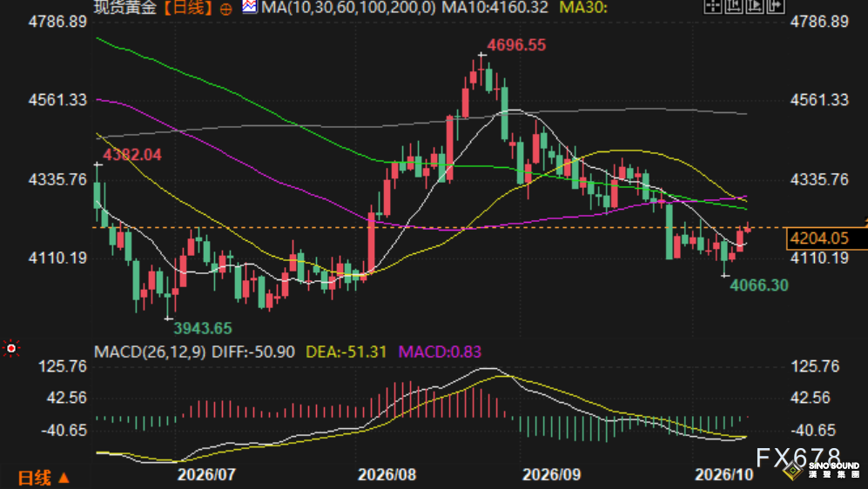Click the DIFF:-50.90 value
Screen dimensions: 868x489
pyautogui.click(x=253, y=352)
